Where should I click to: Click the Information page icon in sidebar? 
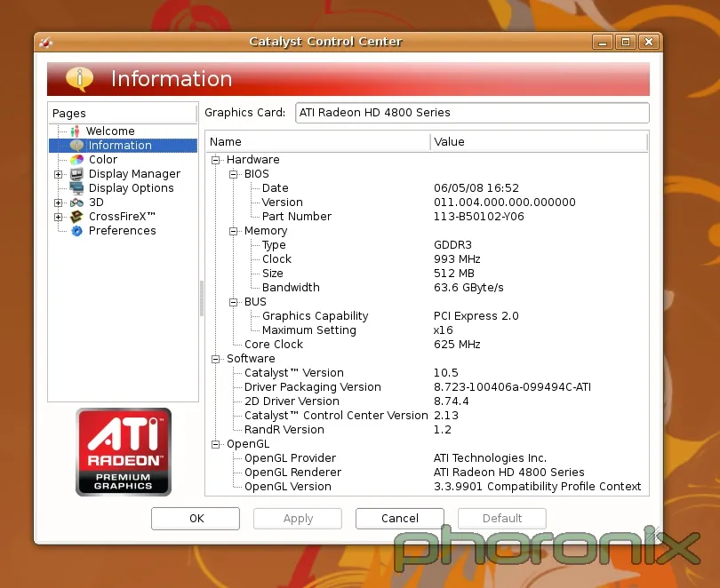click(76, 146)
